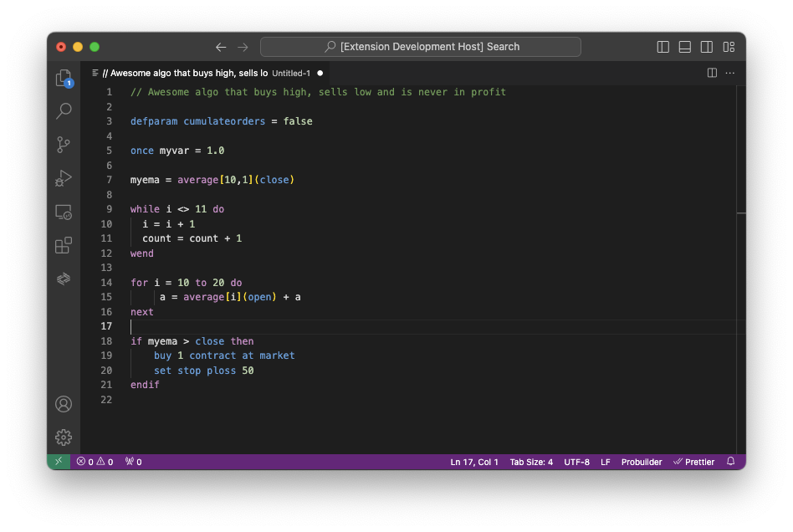Open the Run and Debug view
The height and width of the screenshot is (532, 793).
tap(64, 178)
